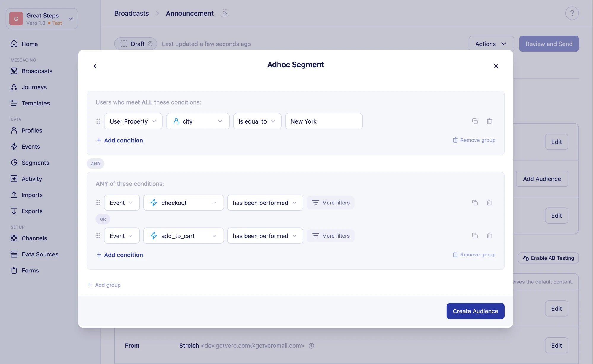Go to Broadcasts breadcrumb link
Screen dimensions: 593x364
(131, 13)
